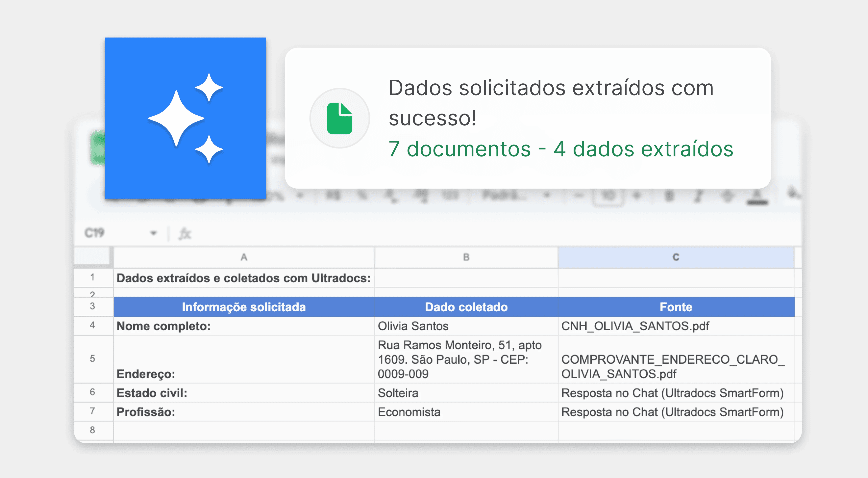Select cell 'Dados extraídos e coletados com Ultradocs:'
This screenshot has width=868, height=478.
pos(244,278)
